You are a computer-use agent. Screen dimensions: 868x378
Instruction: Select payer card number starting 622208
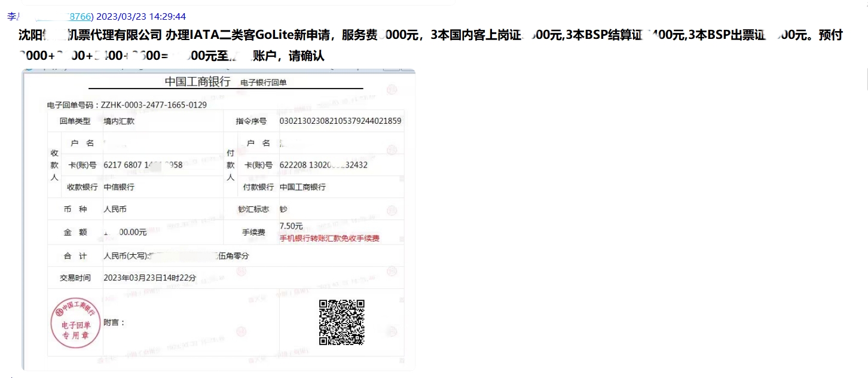click(323, 165)
